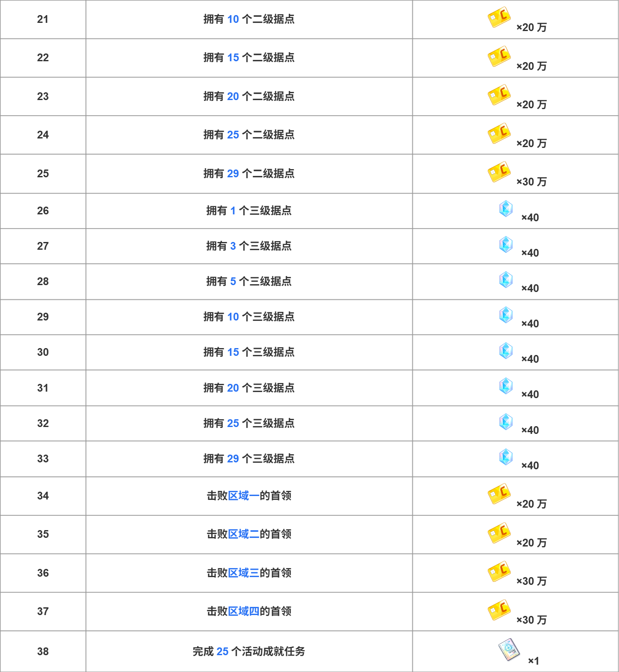The height and width of the screenshot is (672, 619).
Task: Open the 区域一 link in row 34
Action: [243, 496]
